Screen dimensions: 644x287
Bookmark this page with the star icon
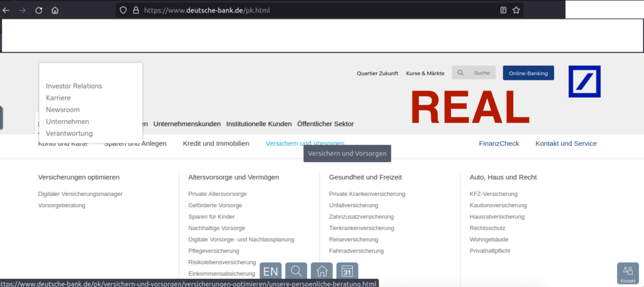tap(516, 10)
